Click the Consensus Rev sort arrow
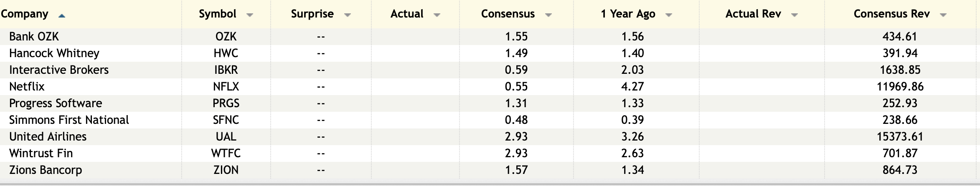Image resolution: width=980 pixels, height=186 pixels. [x=943, y=15]
